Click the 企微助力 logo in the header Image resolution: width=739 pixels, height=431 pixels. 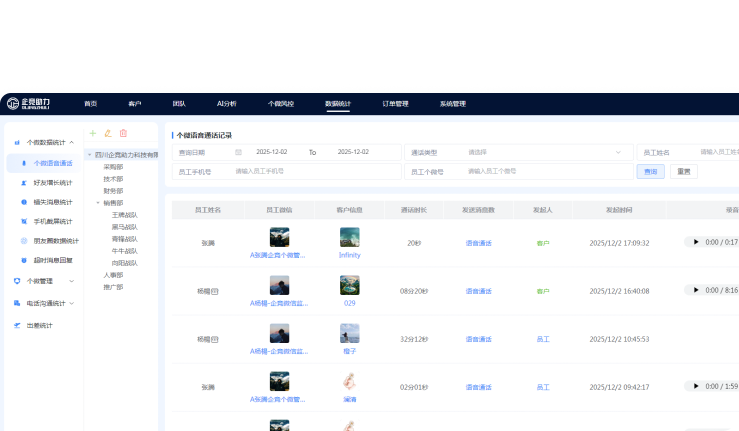click(28, 103)
